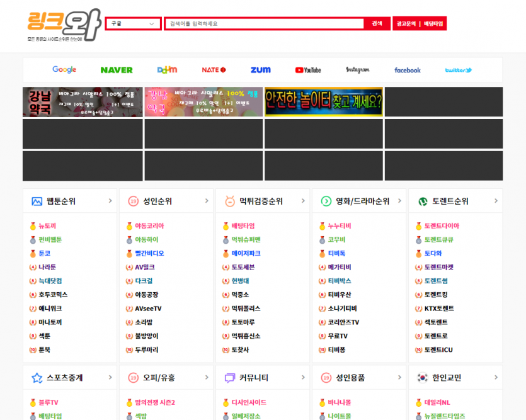Viewport: 526px width, 420px height.
Task: Click the YouTube shortcut icon
Action: pos(307,70)
